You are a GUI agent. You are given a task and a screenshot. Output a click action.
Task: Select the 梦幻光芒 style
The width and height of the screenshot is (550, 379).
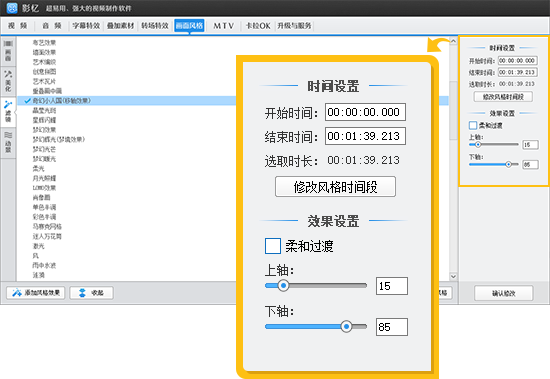44,149
